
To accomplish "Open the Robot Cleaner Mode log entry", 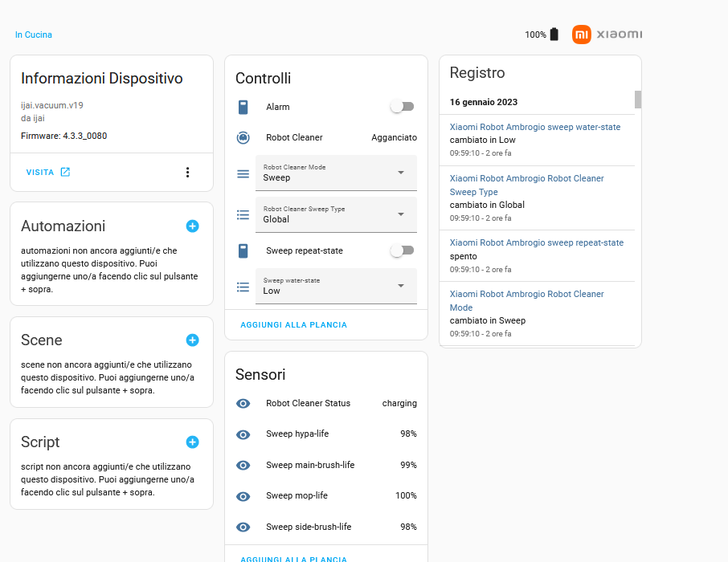I will pos(526,300).
